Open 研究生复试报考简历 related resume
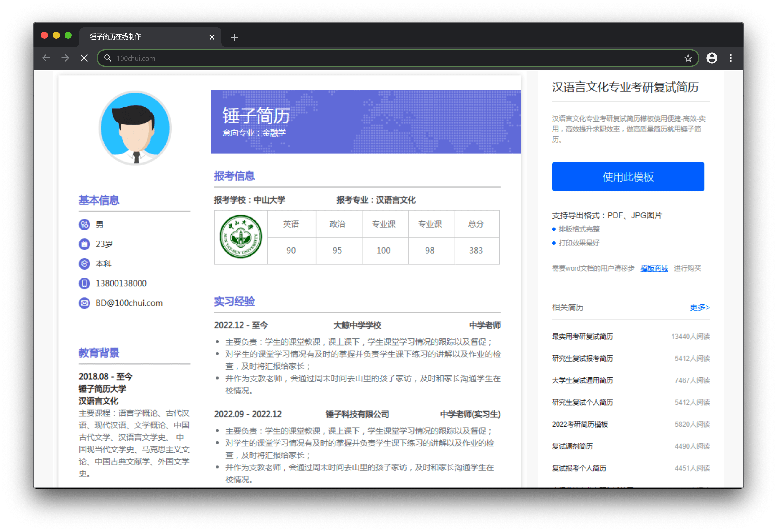 tap(582, 358)
